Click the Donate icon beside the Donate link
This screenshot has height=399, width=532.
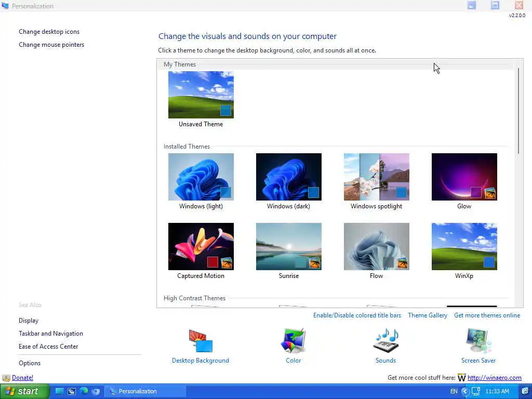click(6, 378)
